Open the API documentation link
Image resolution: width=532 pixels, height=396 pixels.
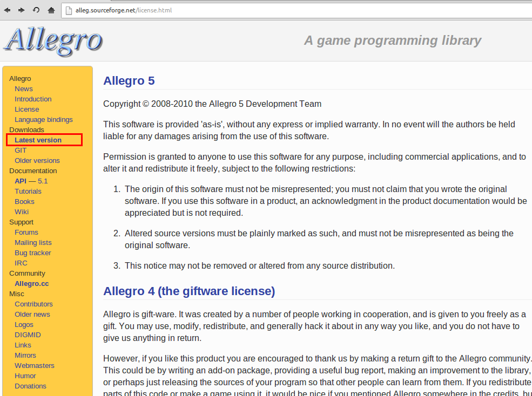[21, 181]
